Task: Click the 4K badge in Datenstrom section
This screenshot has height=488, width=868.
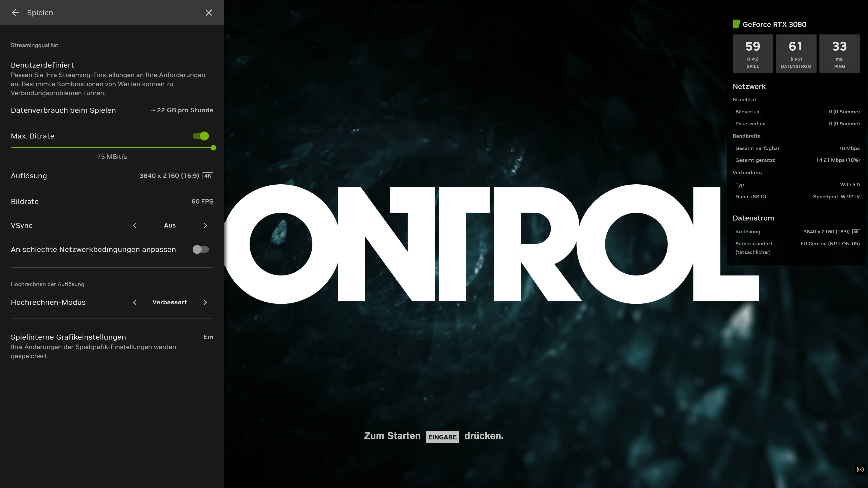Action: tap(856, 232)
